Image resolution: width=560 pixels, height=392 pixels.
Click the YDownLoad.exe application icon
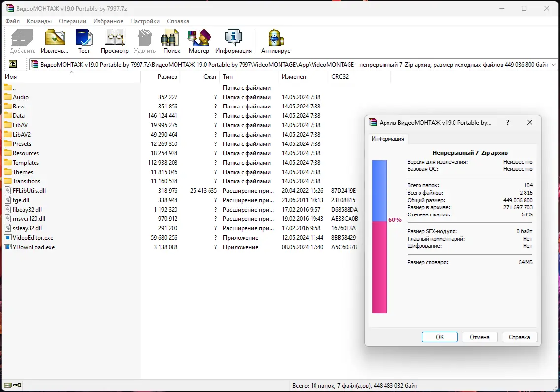coord(8,247)
